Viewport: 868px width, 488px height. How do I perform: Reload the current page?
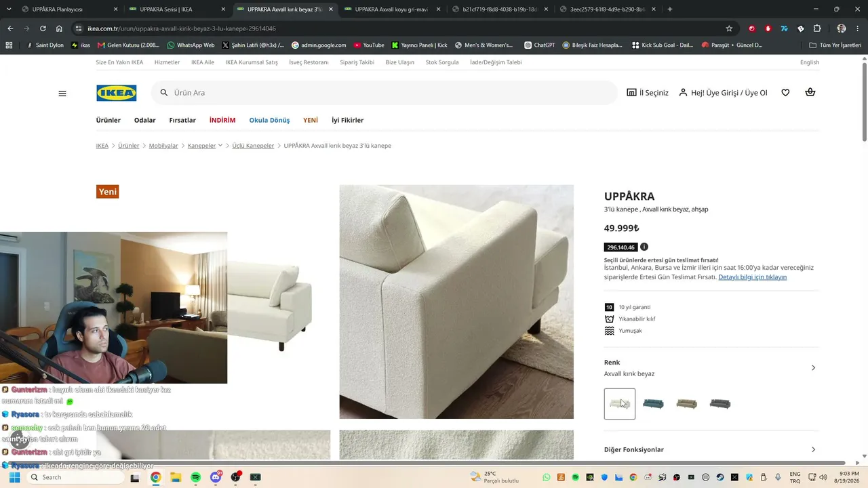pyautogui.click(x=43, y=28)
